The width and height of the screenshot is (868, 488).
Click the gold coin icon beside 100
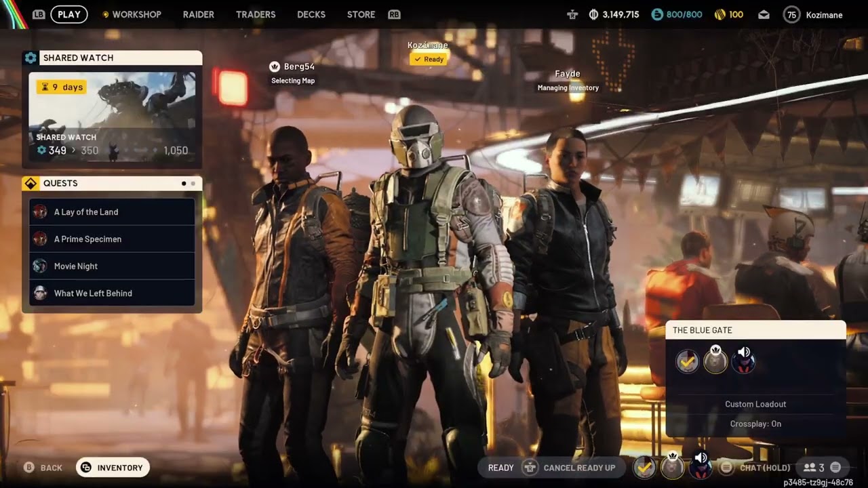click(x=720, y=14)
